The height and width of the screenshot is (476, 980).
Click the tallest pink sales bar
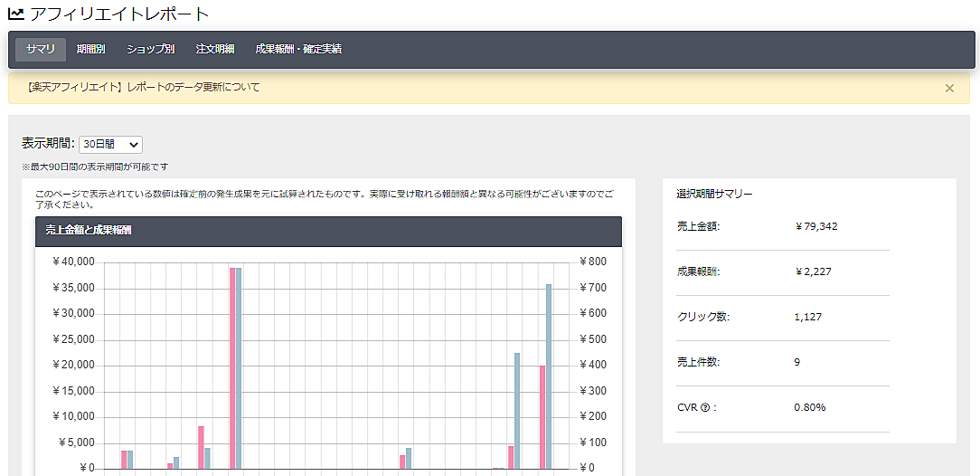pyautogui.click(x=232, y=368)
